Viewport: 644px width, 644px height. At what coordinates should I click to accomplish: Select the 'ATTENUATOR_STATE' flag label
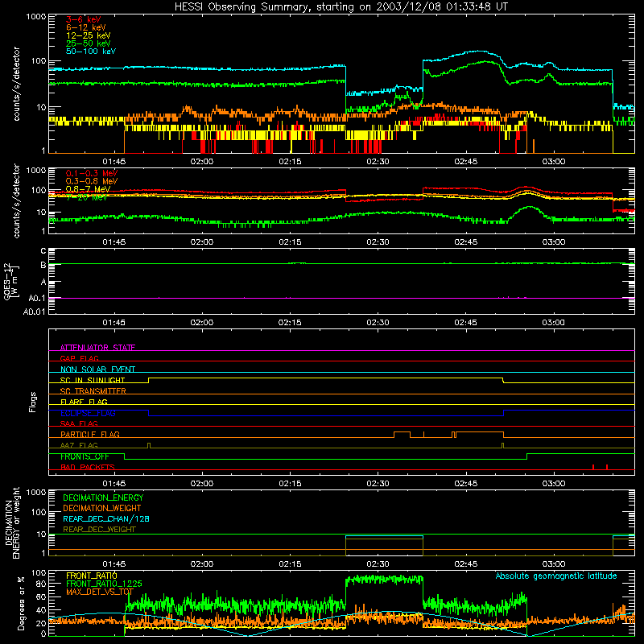pos(97,348)
